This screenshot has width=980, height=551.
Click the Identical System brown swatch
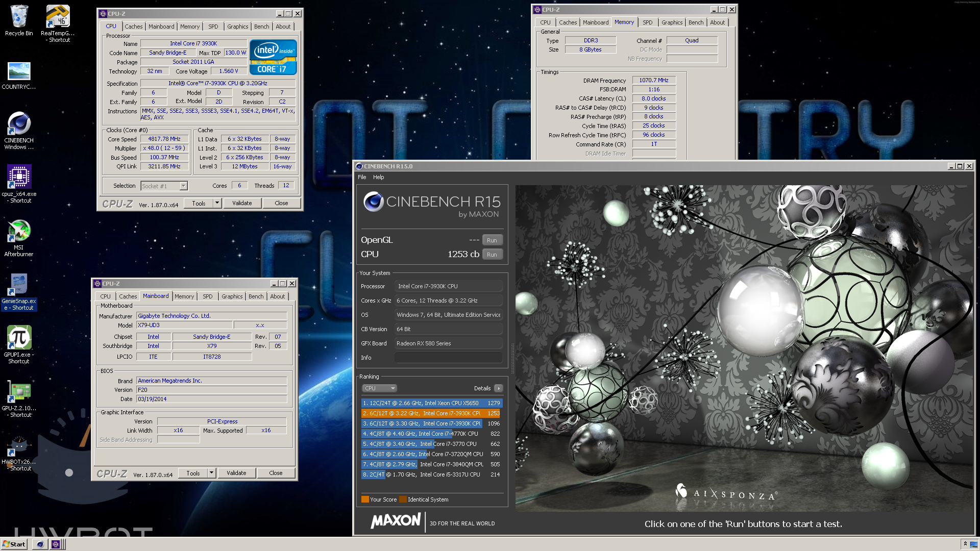[x=403, y=499]
